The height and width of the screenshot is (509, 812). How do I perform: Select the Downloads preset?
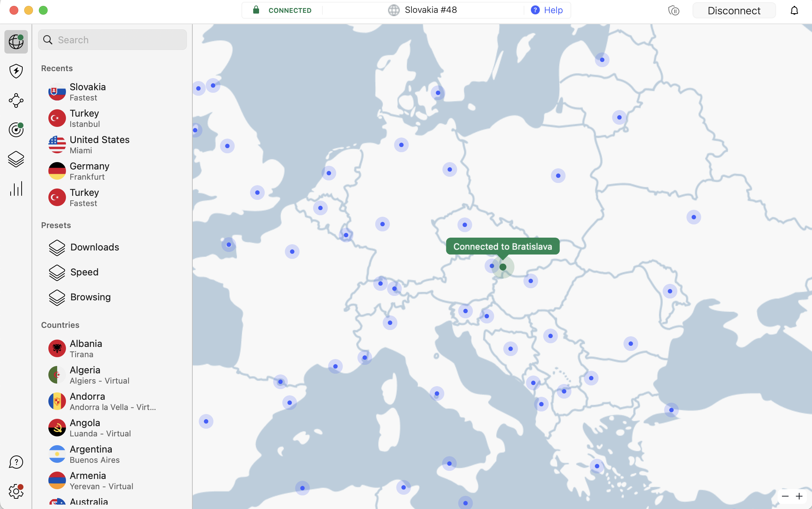[95, 247]
